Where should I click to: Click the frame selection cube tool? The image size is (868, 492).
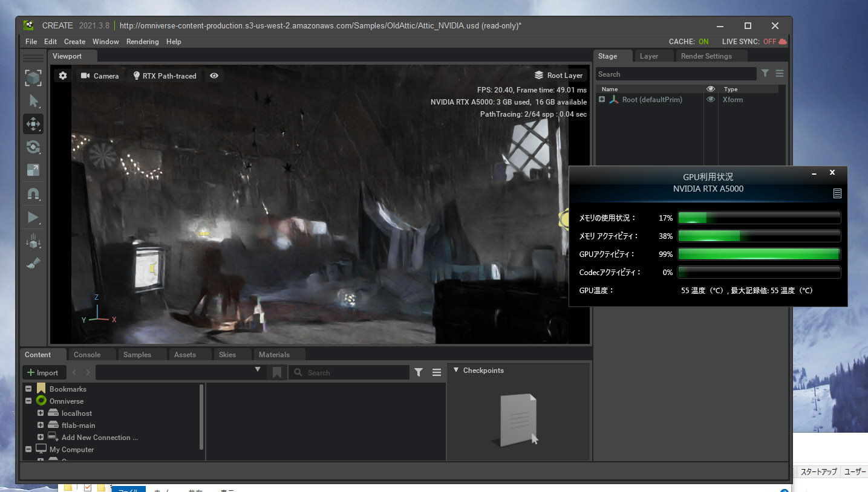(33, 77)
